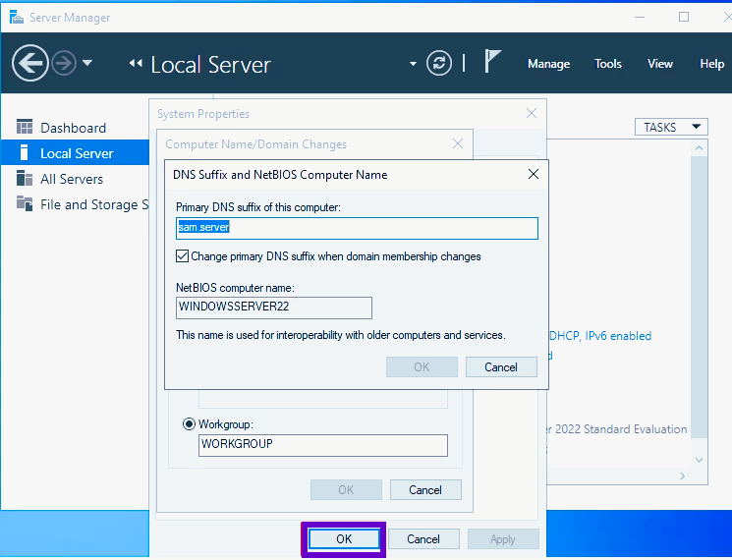Screen dimensions: 732x560
Task: Click OK in Computer Name/Domain Changes
Action: (346, 490)
